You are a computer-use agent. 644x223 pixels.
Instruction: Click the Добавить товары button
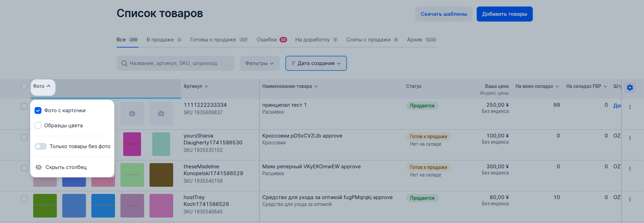pyautogui.click(x=504, y=14)
